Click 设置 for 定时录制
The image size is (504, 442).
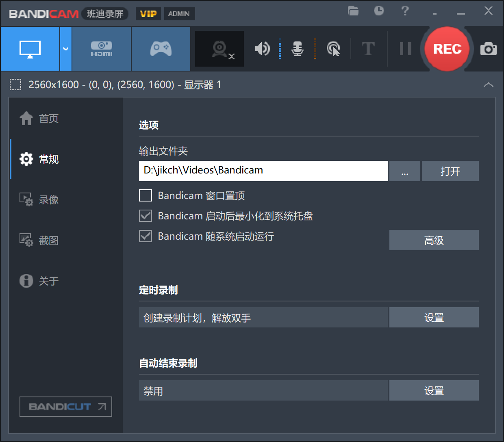434,317
